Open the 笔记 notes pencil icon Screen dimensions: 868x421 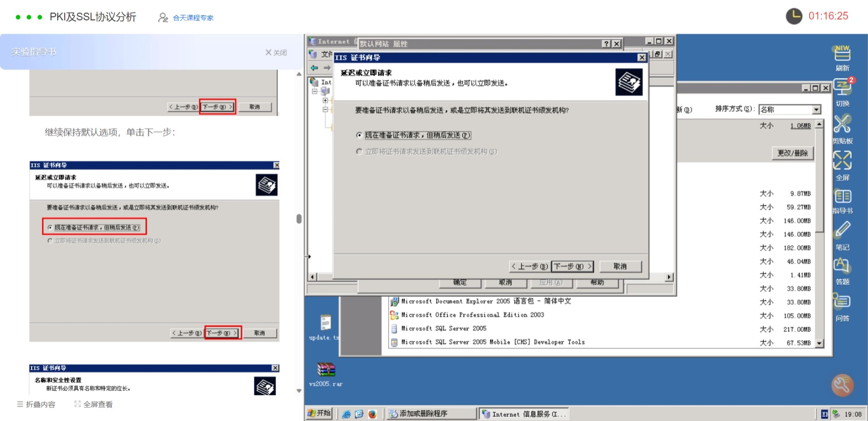point(843,230)
